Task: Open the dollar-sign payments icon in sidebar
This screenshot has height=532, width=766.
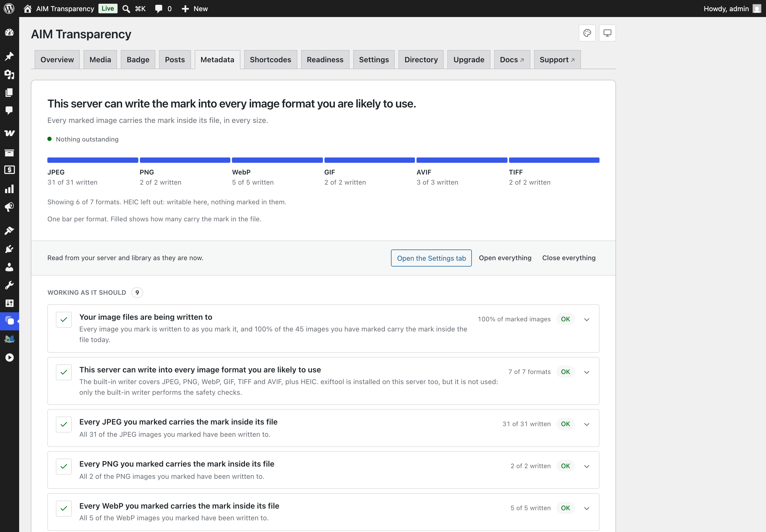Action: (x=9, y=170)
